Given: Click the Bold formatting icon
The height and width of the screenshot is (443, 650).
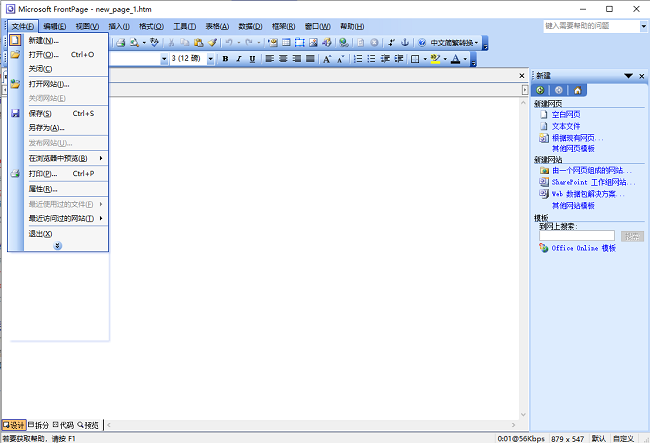Looking at the screenshot, I should pyautogui.click(x=225, y=59).
